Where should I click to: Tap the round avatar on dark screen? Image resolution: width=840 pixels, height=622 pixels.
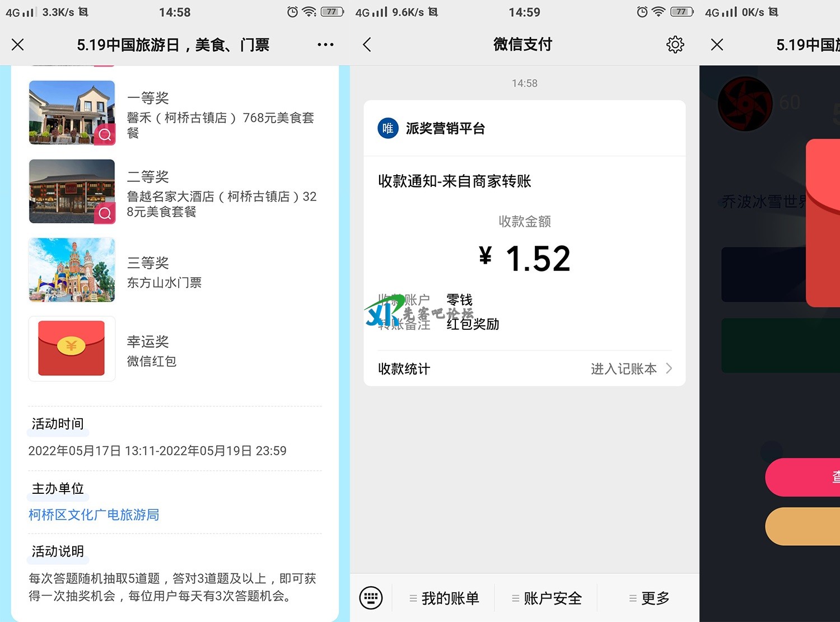745,104
